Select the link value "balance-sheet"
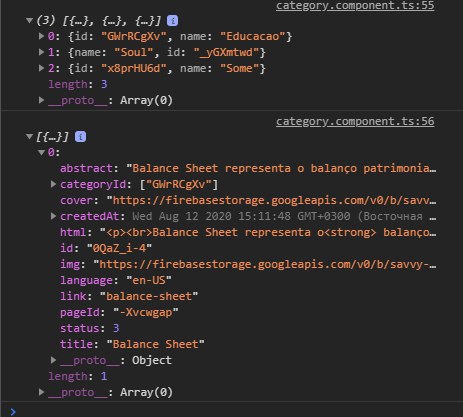The height and width of the screenshot is (417, 463). pyautogui.click(x=149, y=296)
